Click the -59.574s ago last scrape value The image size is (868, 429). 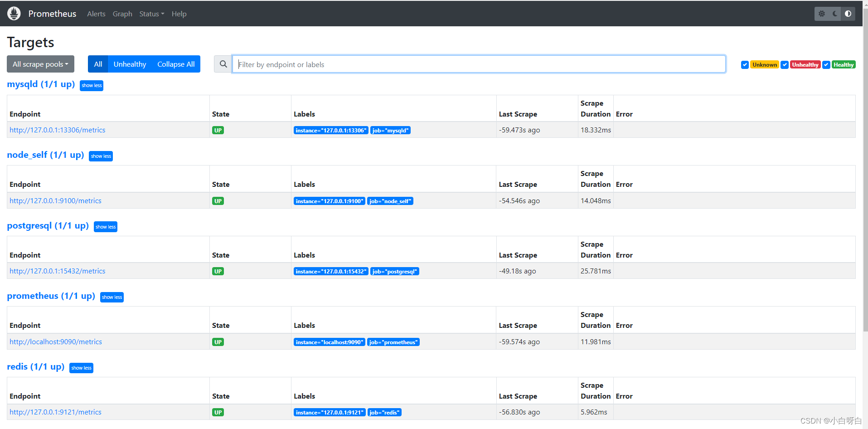[519, 342]
